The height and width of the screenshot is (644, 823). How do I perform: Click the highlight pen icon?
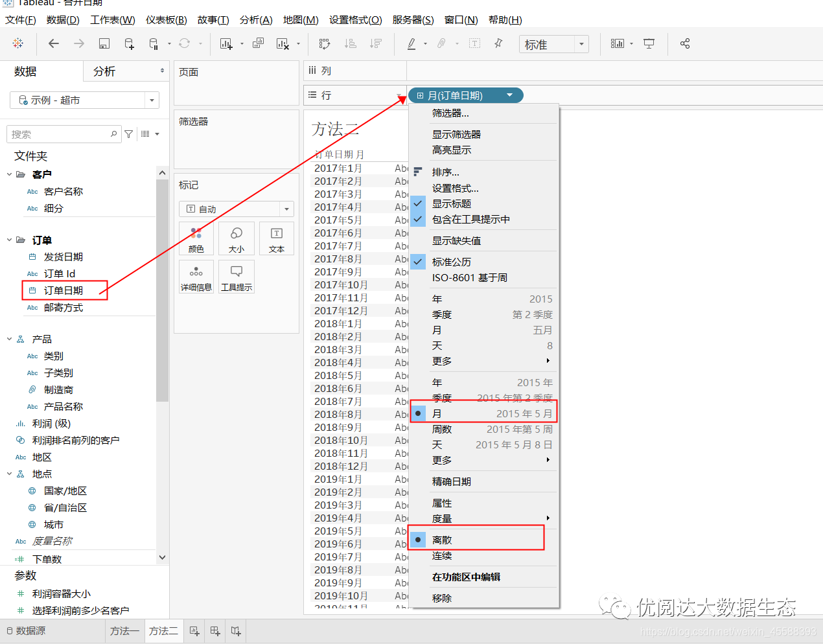pos(411,43)
